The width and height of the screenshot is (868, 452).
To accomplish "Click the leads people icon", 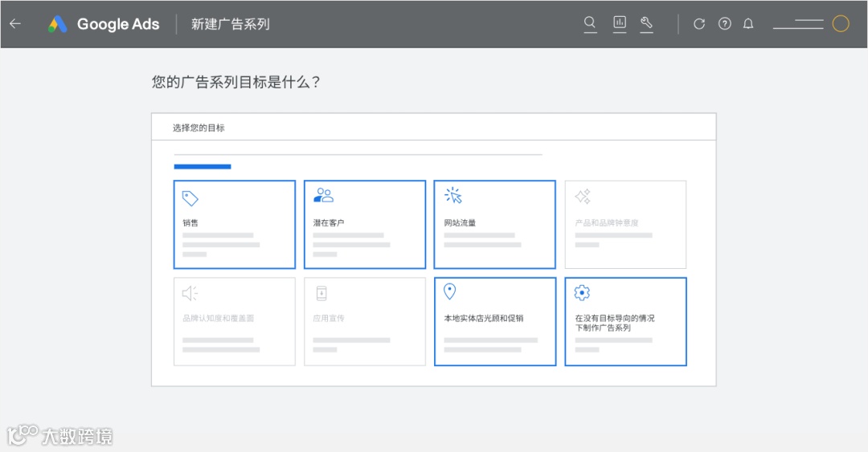I will tap(323, 195).
